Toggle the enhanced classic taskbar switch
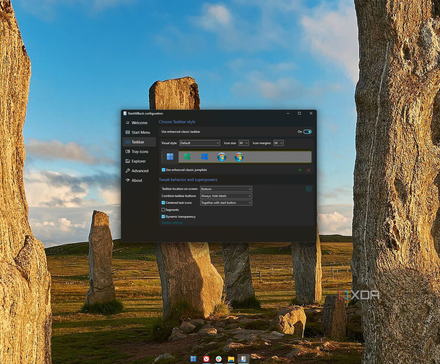This screenshot has width=440, height=364. point(307,132)
